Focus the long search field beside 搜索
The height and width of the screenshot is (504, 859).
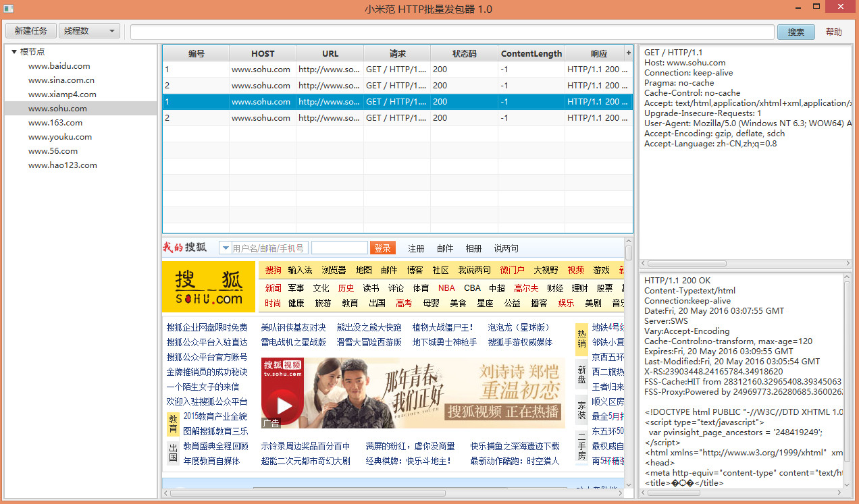click(452, 32)
